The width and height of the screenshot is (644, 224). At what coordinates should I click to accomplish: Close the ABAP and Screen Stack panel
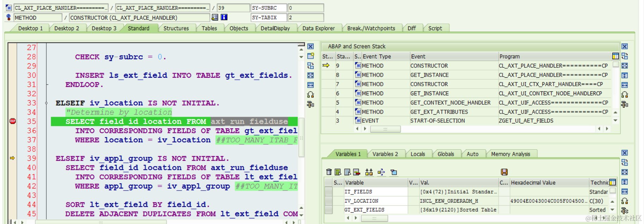point(625,46)
